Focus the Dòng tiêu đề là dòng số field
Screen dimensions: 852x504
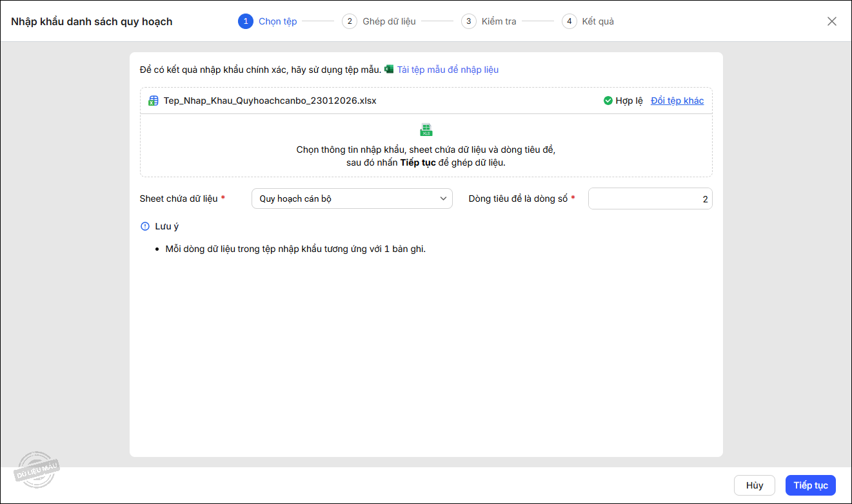(649, 199)
